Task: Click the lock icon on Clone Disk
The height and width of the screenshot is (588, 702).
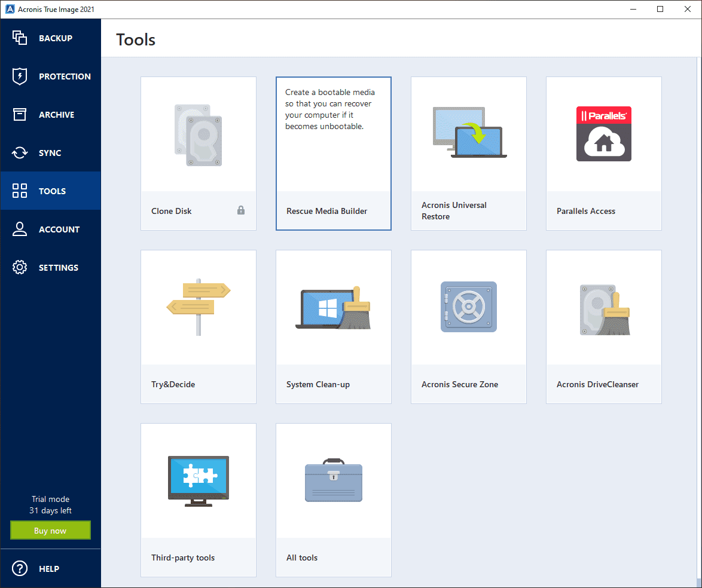Action: pos(241,210)
